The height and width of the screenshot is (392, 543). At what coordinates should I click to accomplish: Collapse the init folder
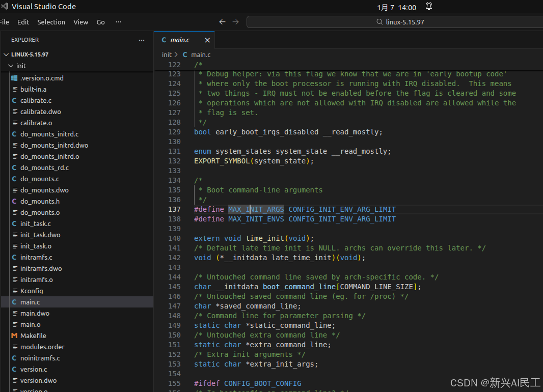click(x=10, y=66)
